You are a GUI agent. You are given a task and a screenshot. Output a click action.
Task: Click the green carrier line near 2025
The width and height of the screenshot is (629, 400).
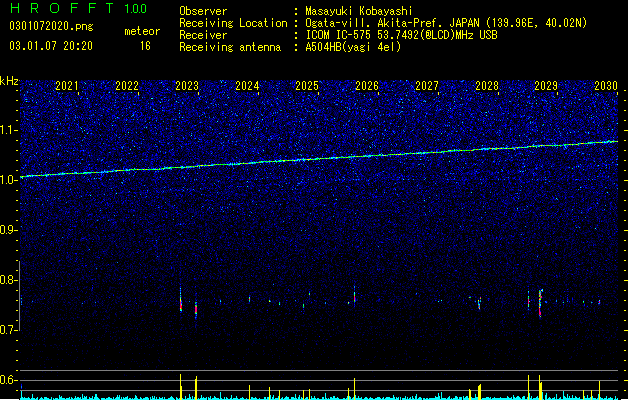tap(307, 159)
